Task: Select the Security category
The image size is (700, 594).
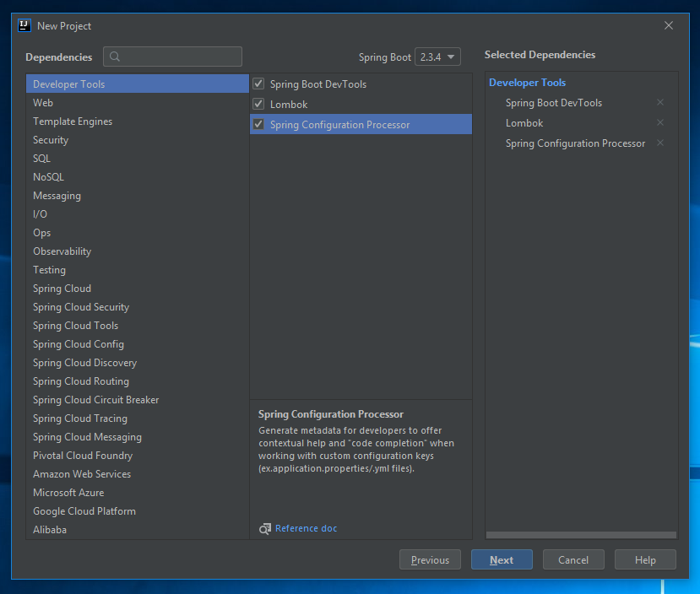Action: pos(138,140)
